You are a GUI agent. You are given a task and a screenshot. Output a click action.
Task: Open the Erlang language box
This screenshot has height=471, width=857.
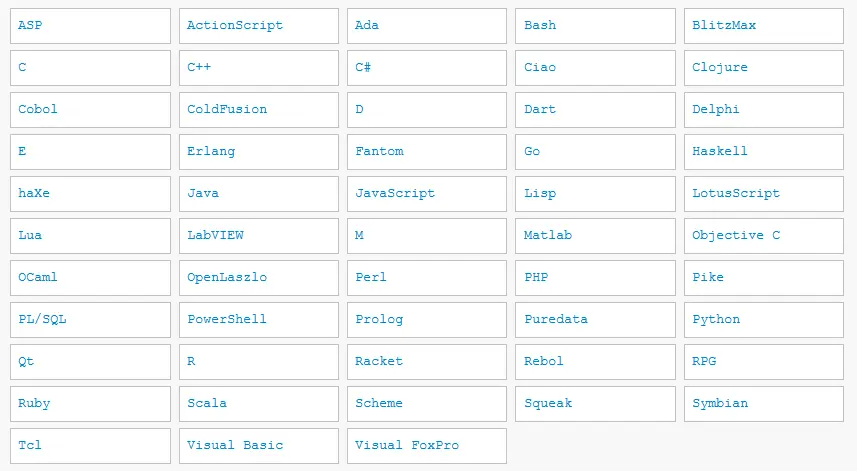tap(211, 151)
